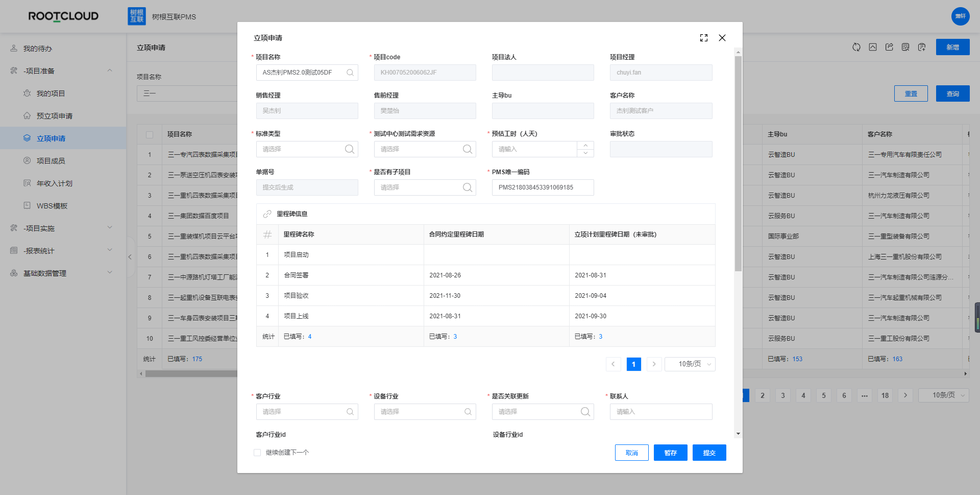Expand the dialog to fullscreen

coord(704,38)
